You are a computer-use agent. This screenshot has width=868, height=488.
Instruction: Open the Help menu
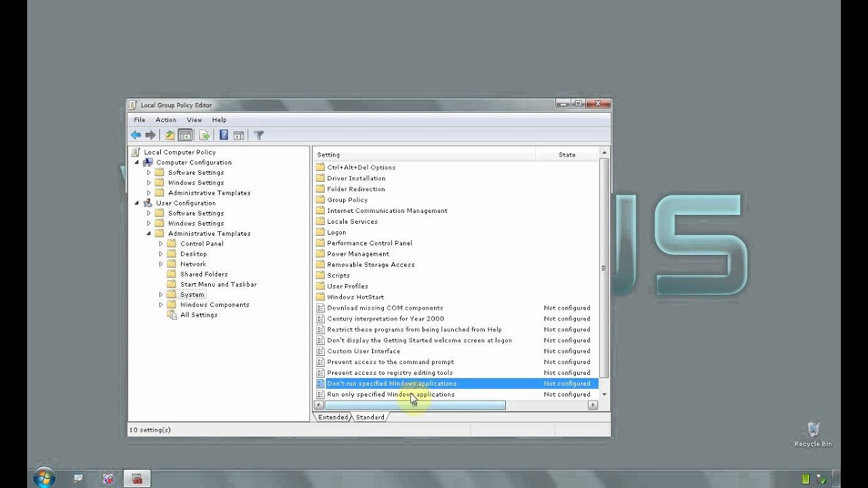tap(219, 120)
